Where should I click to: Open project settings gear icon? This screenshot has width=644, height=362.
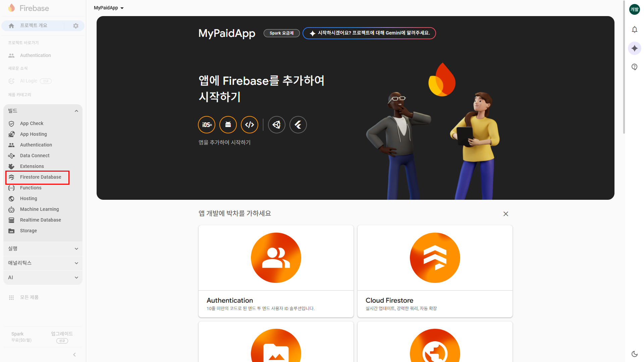(x=76, y=26)
